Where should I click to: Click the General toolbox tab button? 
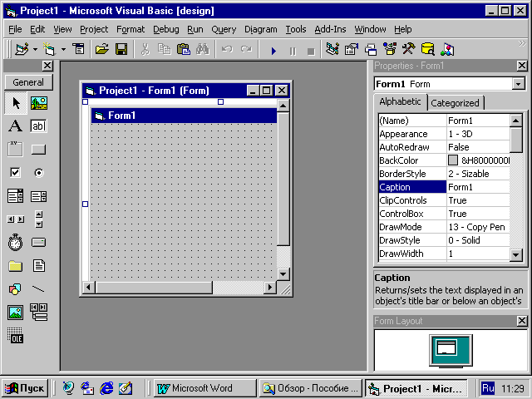pyautogui.click(x=28, y=82)
